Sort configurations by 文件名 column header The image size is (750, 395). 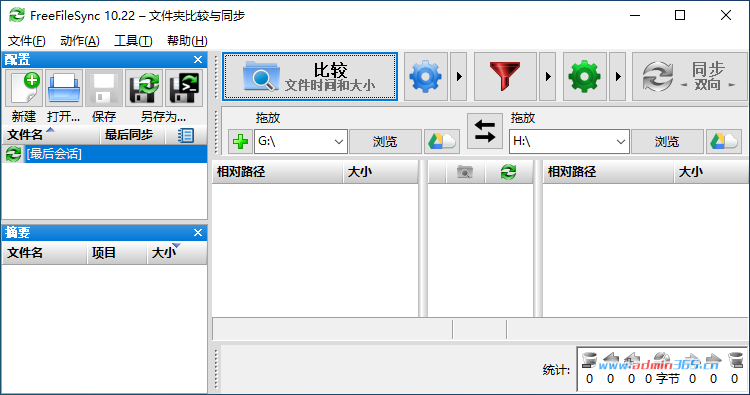click(x=51, y=135)
